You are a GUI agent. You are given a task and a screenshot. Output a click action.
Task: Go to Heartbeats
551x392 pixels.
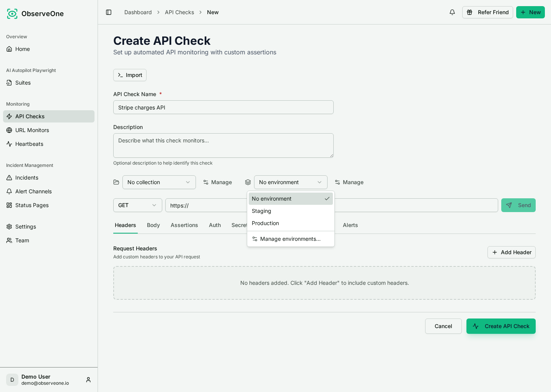(x=49, y=144)
